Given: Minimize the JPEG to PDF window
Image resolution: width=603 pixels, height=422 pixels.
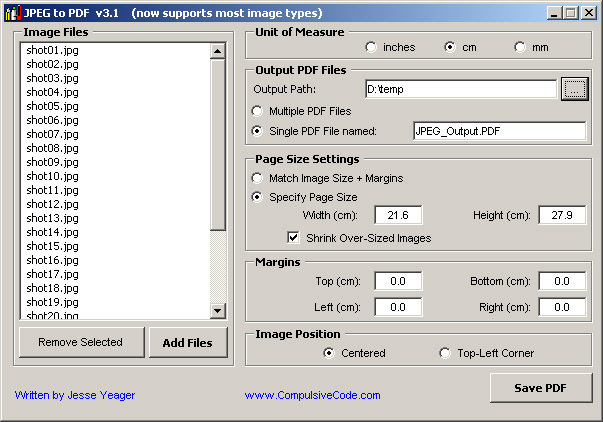Looking at the screenshot, I should [x=555, y=13].
